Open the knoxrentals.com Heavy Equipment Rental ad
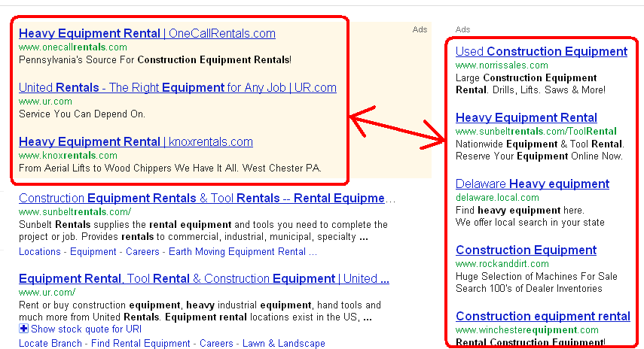This screenshot has width=644, height=349. point(136,141)
